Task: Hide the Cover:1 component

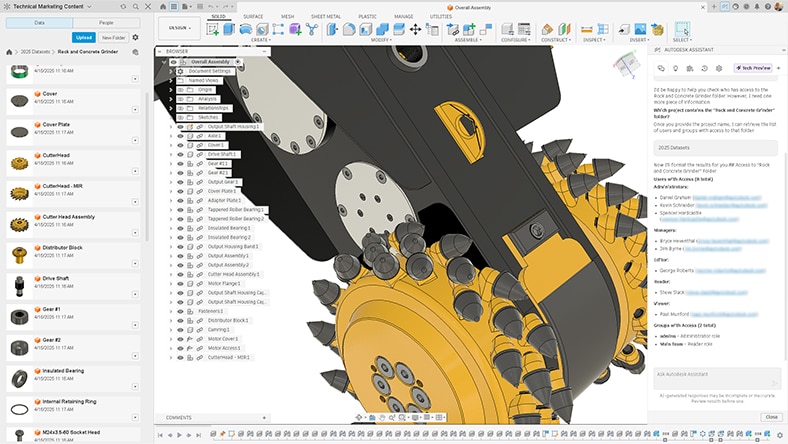Action: click(x=180, y=145)
